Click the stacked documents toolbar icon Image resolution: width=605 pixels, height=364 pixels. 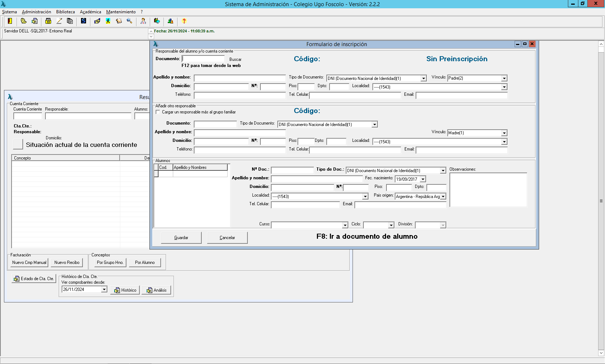70,21
